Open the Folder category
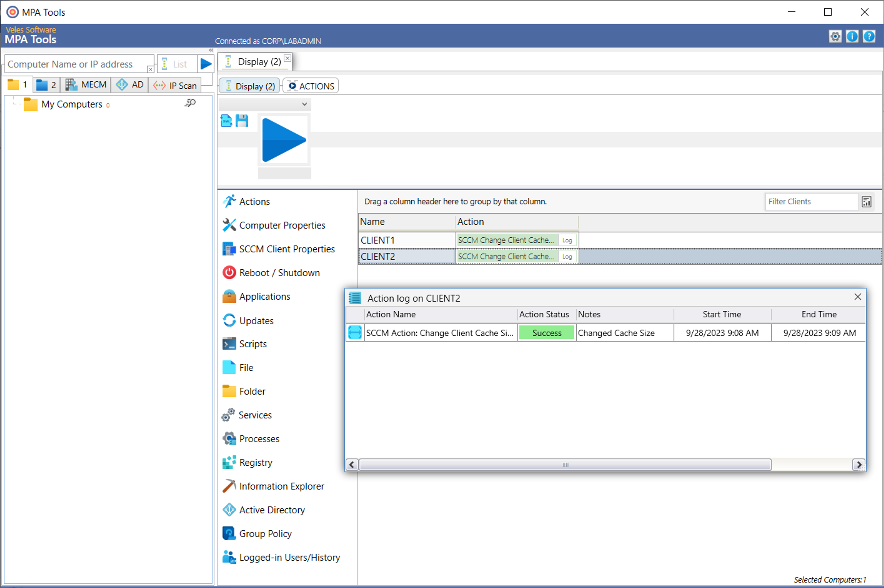The width and height of the screenshot is (884, 588). (244, 391)
